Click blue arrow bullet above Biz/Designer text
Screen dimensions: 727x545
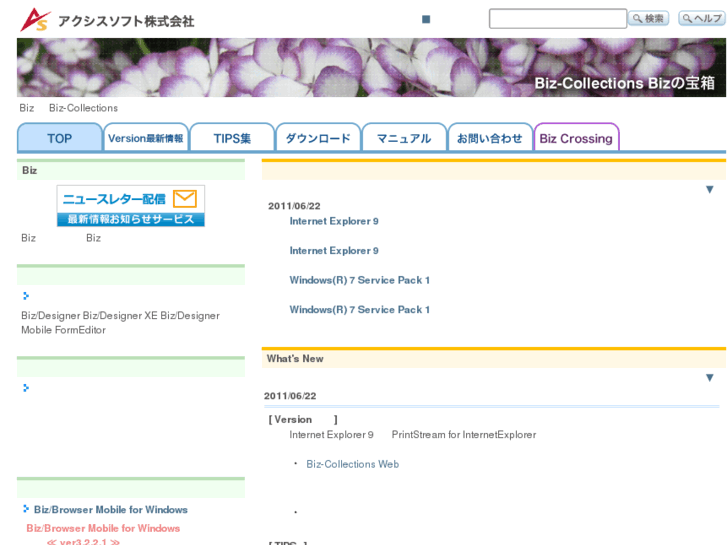[26, 295]
